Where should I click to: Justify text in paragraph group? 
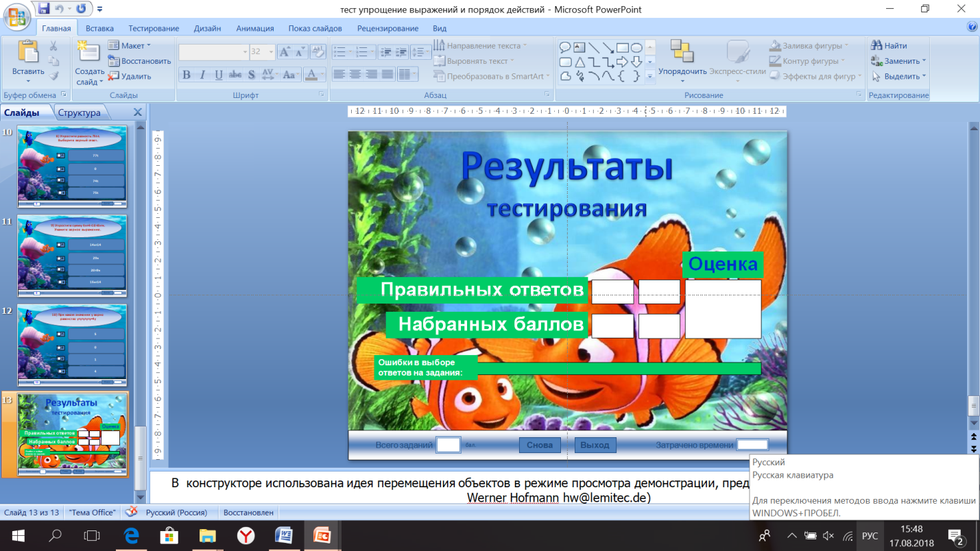[x=388, y=75]
